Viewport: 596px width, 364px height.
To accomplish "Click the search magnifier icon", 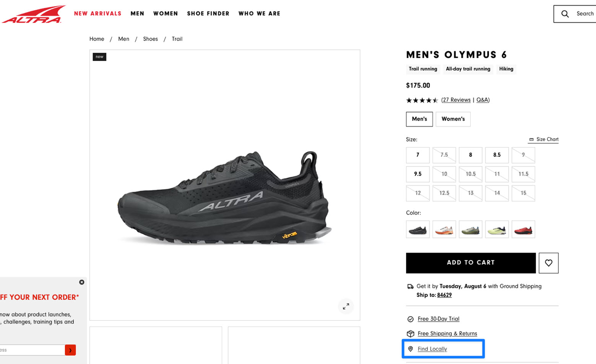I will (565, 14).
